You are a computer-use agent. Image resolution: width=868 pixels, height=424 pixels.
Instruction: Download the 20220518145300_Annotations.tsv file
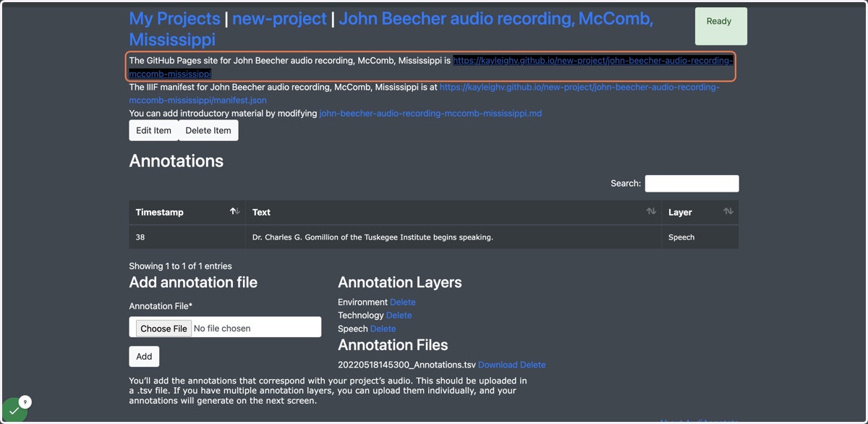point(498,365)
